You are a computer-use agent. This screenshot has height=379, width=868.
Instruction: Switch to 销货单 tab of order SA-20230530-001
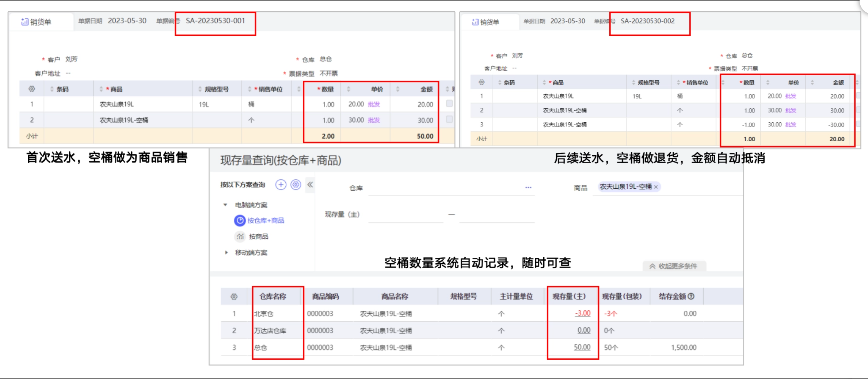tap(37, 22)
